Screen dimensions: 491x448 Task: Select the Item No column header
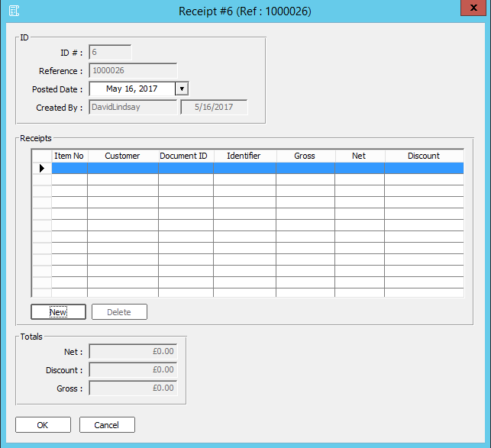pos(69,156)
